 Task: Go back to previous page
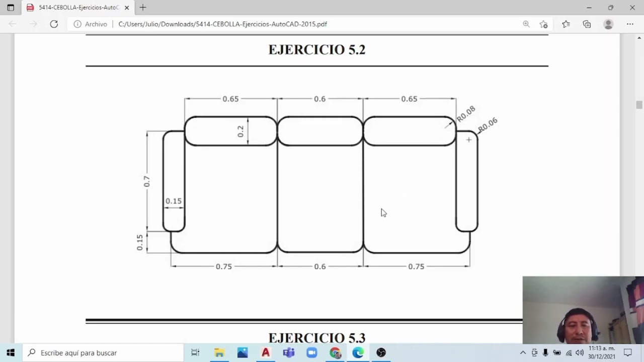point(13,24)
